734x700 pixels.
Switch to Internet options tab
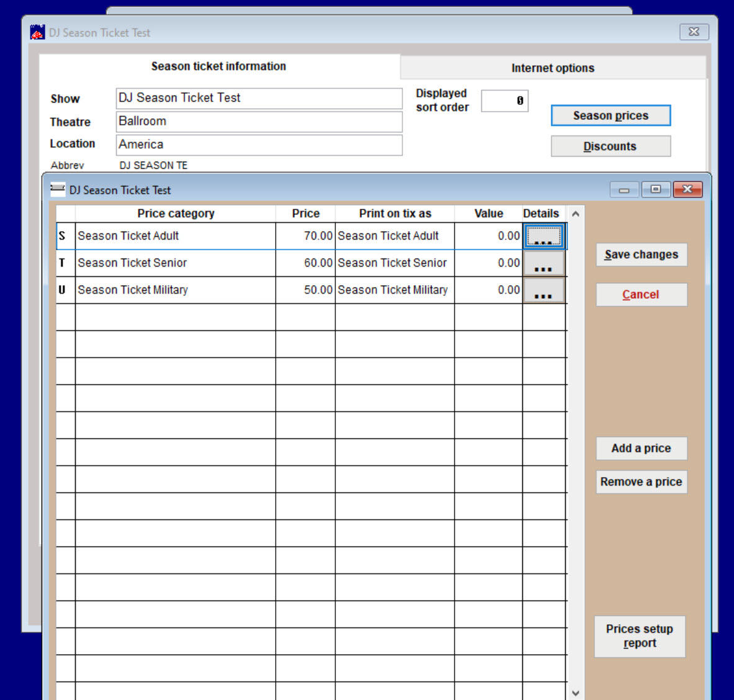[553, 68]
